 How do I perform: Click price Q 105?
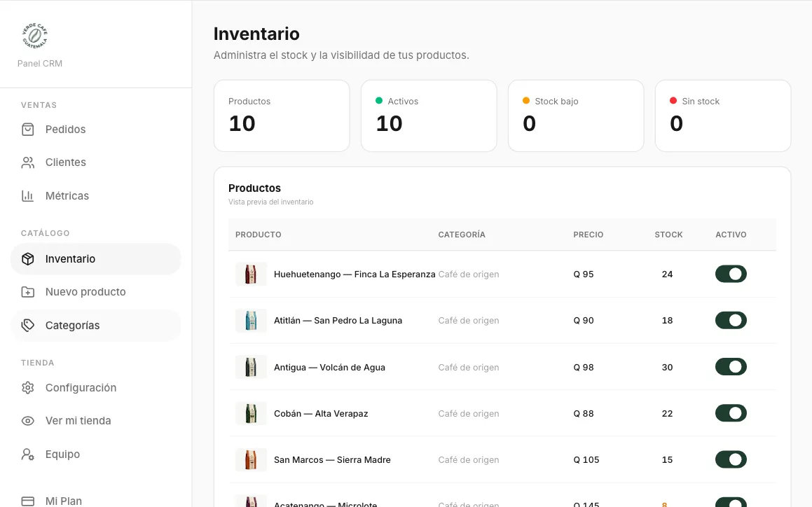click(586, 460)
